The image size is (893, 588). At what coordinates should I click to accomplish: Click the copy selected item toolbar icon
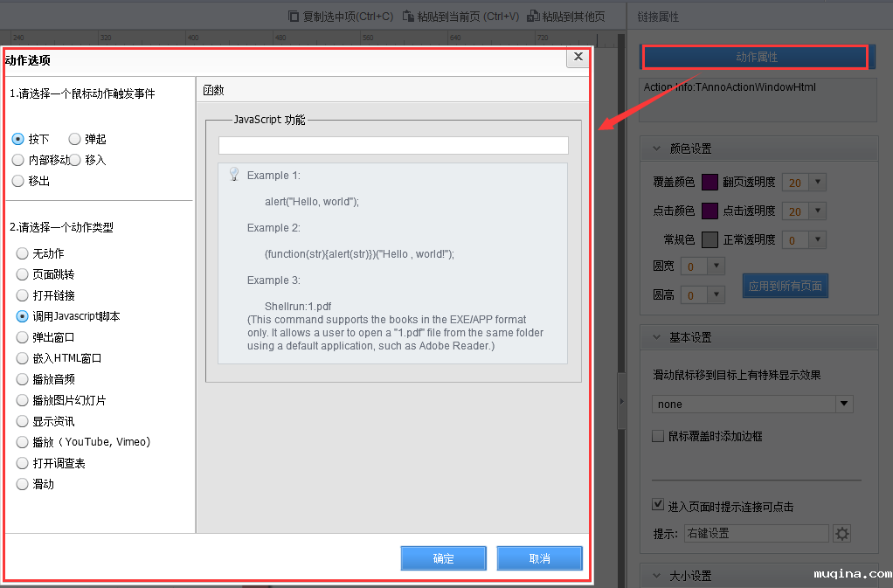(294, 16)
